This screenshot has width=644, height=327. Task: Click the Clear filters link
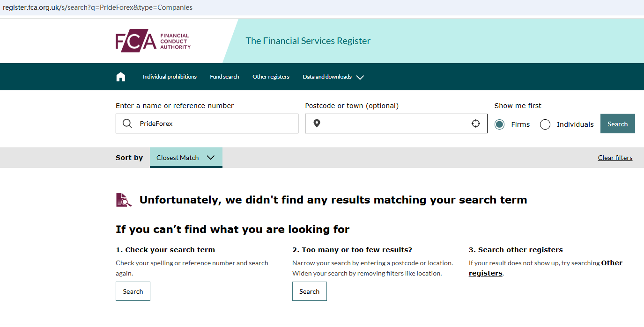click(615, 158)
